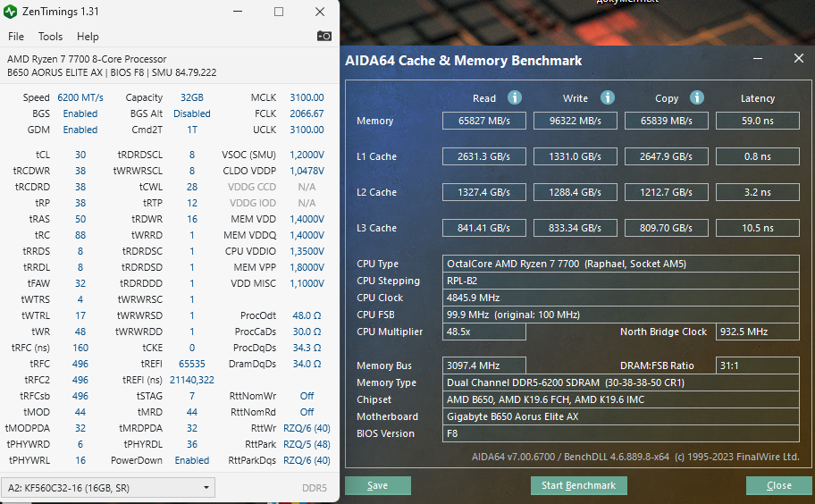Click the Save button in AIDA64
Screen dimensions: 815x504
tap(378, 485)
